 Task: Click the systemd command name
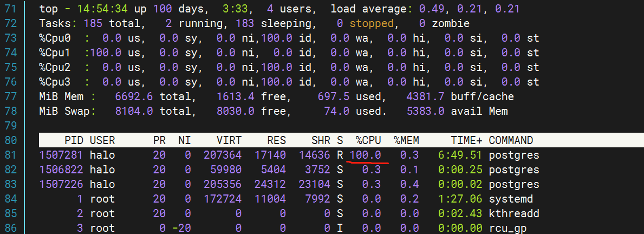pyautogui.click(x=511, y=199)
